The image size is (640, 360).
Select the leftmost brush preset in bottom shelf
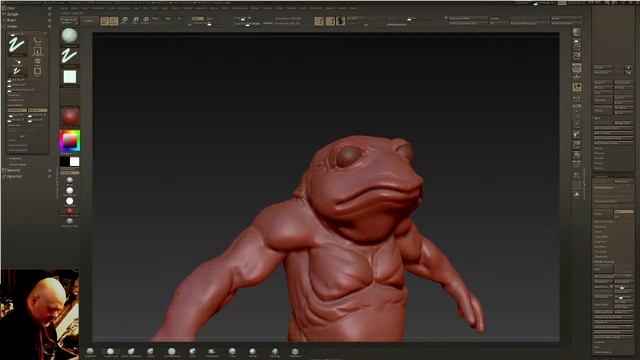click(x=90, y=352)
